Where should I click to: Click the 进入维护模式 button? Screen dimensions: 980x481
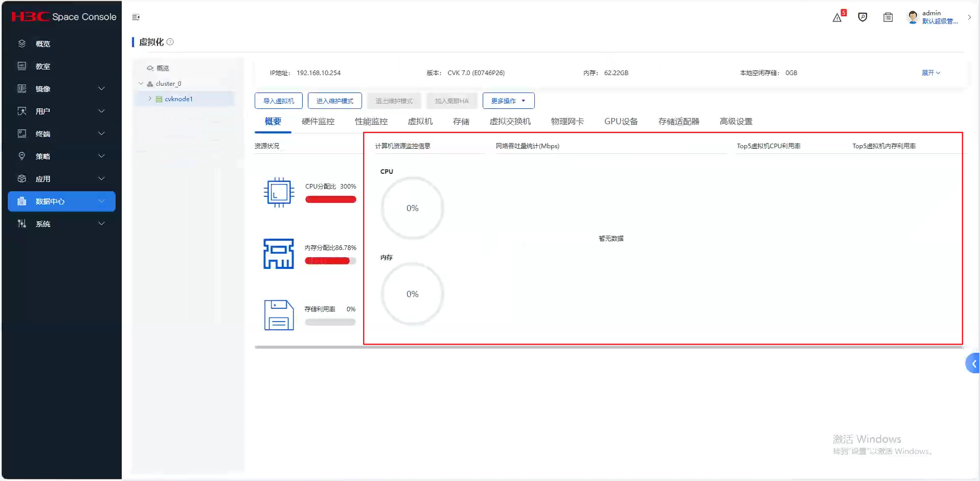click(x=335, y=101)
